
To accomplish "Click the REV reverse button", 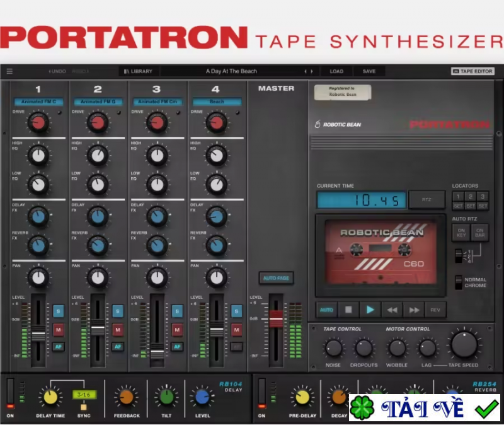I will 435,310.
